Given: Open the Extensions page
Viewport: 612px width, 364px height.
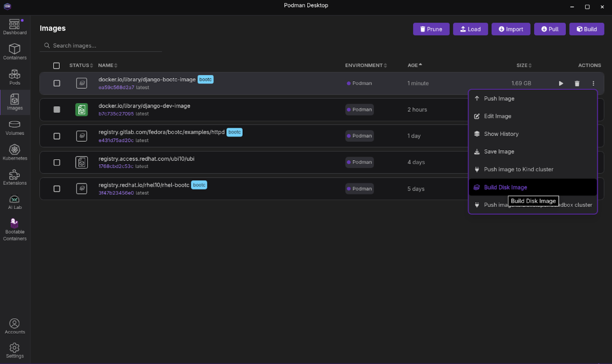Looking at the screenshot, I should coord(15,178).
